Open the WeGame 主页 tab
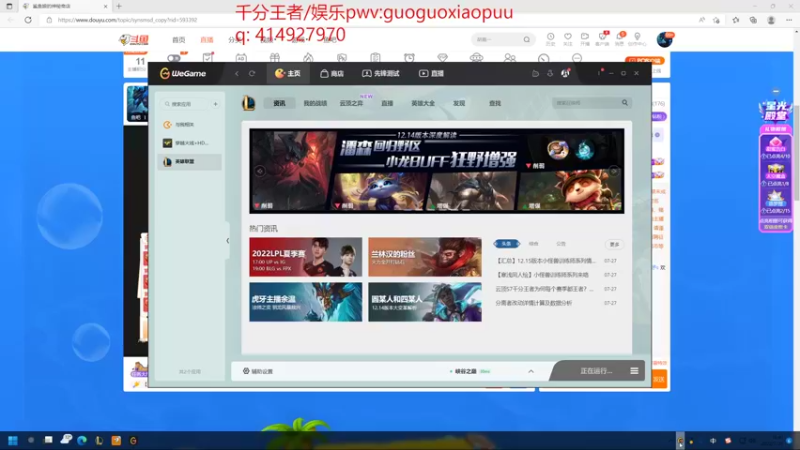 point(288,73)
